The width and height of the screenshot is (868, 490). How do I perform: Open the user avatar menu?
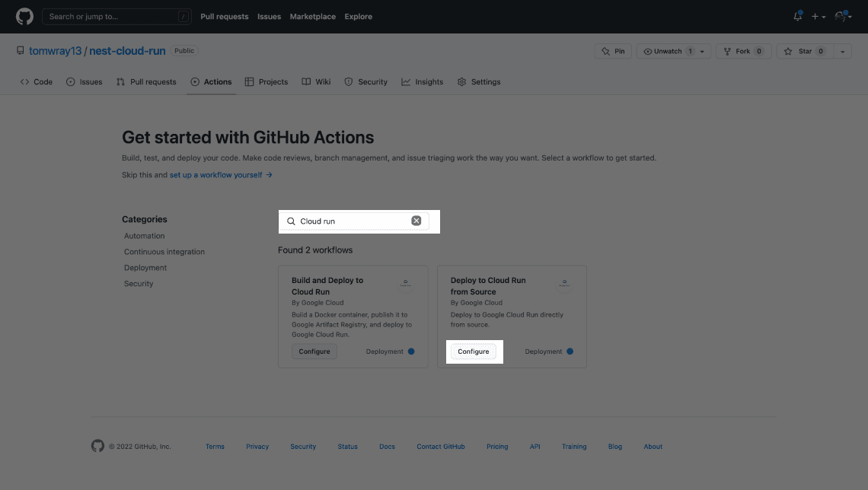click(x=843, y=17)
